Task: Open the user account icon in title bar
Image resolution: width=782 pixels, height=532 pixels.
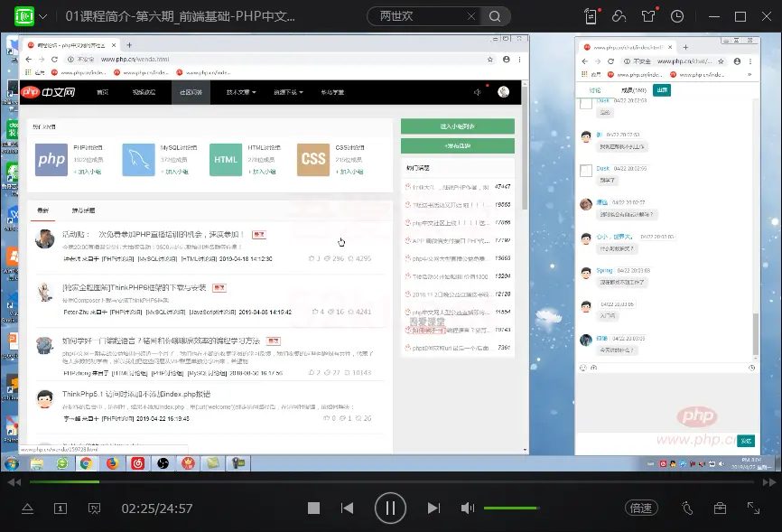Action: 619,16
